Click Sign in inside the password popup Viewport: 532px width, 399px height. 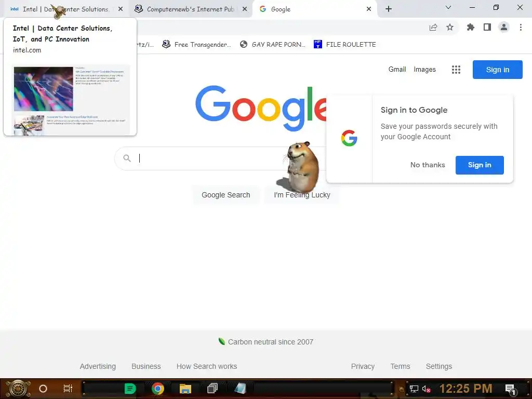[x=480, y=165]
